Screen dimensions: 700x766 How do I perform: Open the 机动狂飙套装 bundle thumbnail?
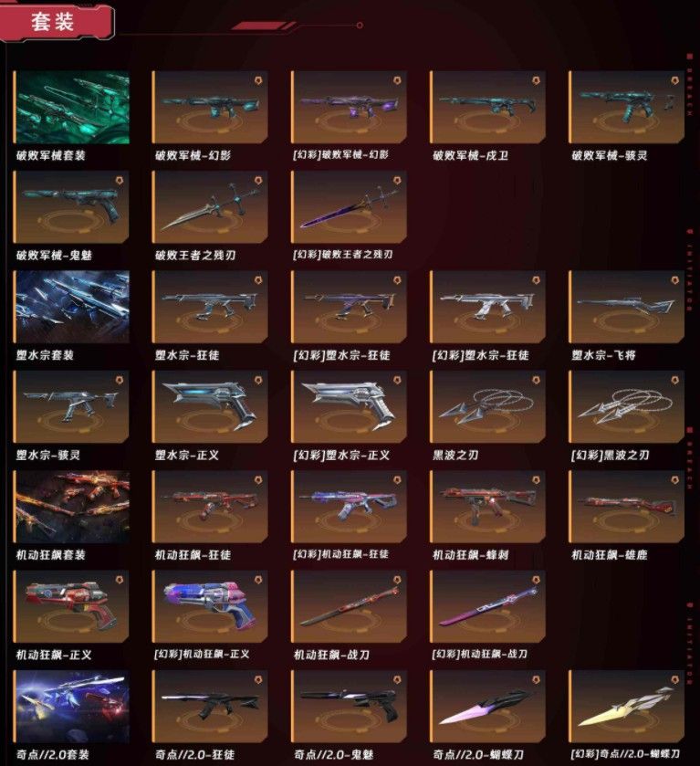(x=72, y=507)
